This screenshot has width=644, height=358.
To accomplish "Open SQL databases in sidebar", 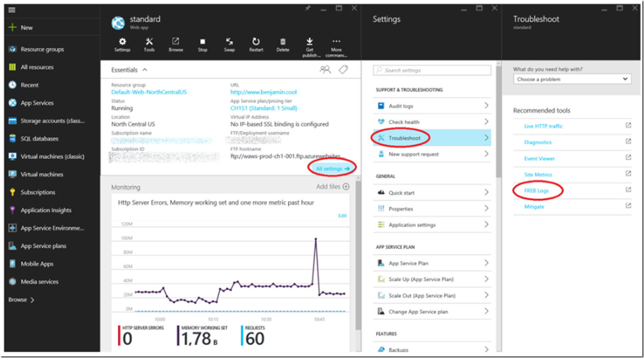I will click(40, 139).
